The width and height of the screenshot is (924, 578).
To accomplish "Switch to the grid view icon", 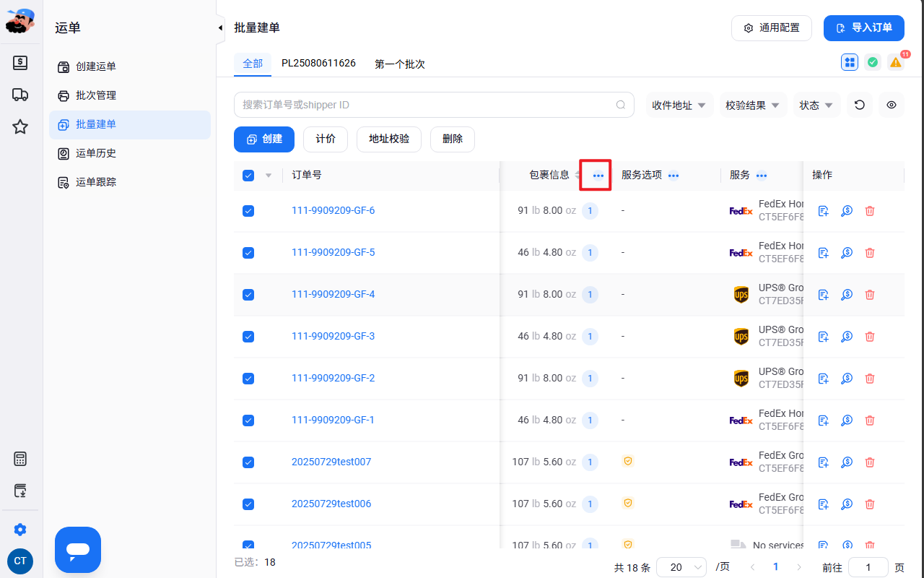I will coord(850,62).
